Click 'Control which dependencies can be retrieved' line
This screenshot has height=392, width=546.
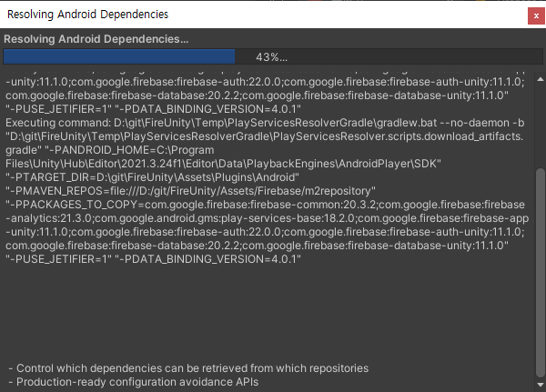point(188,368)
